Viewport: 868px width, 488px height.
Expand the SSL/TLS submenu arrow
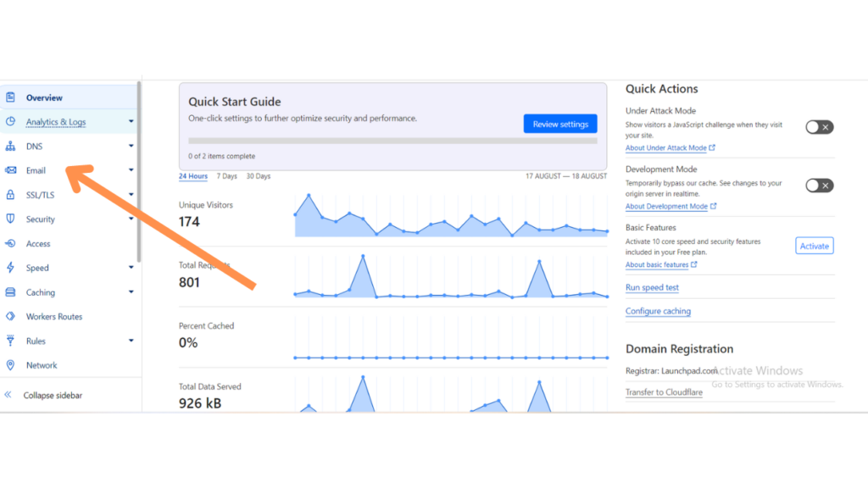pyautogui.click(x=131, y=194)
